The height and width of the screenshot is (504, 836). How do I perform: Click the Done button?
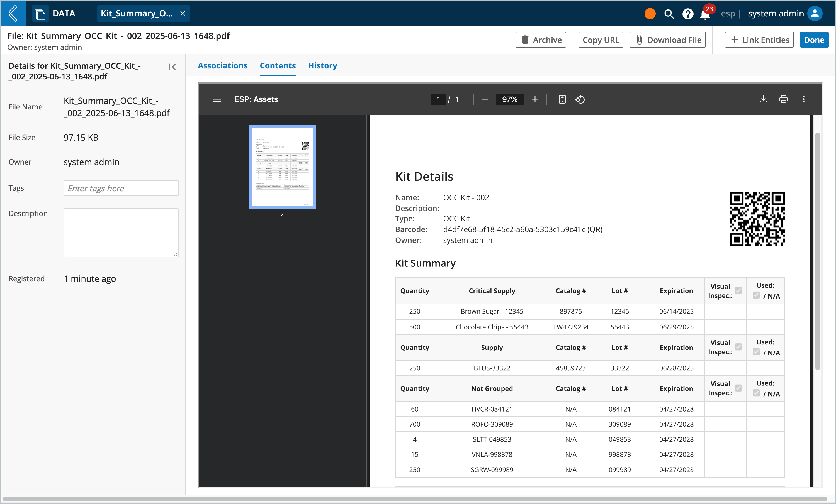point(814,40)
